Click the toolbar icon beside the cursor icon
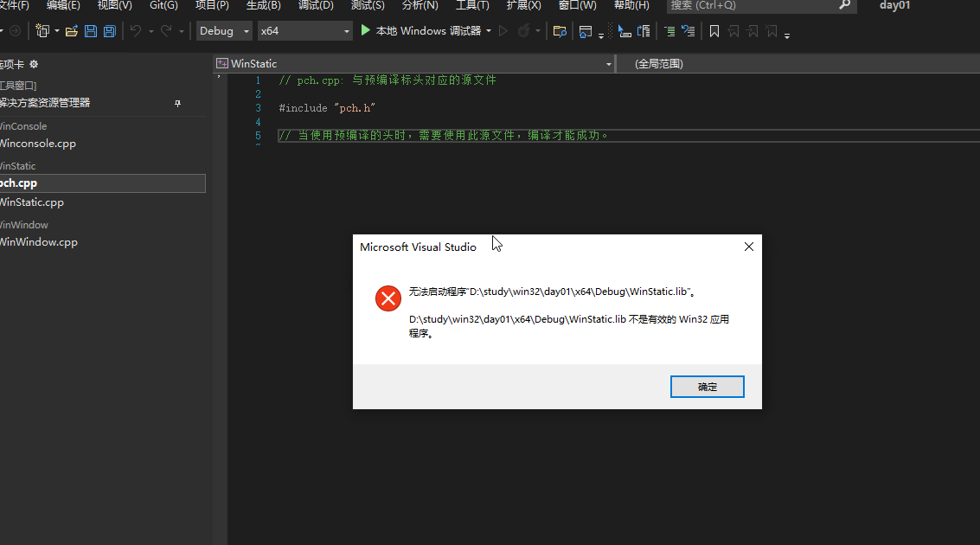 (644, 31)
